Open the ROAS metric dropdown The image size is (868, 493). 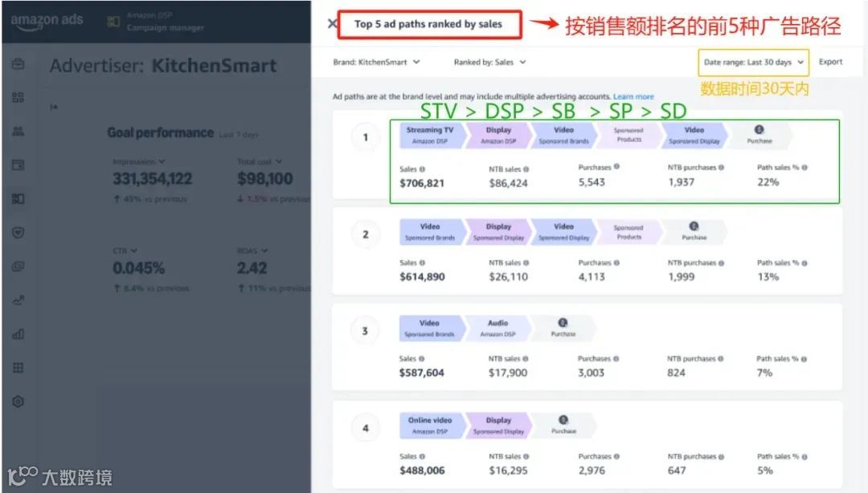(x=252, y=251)
